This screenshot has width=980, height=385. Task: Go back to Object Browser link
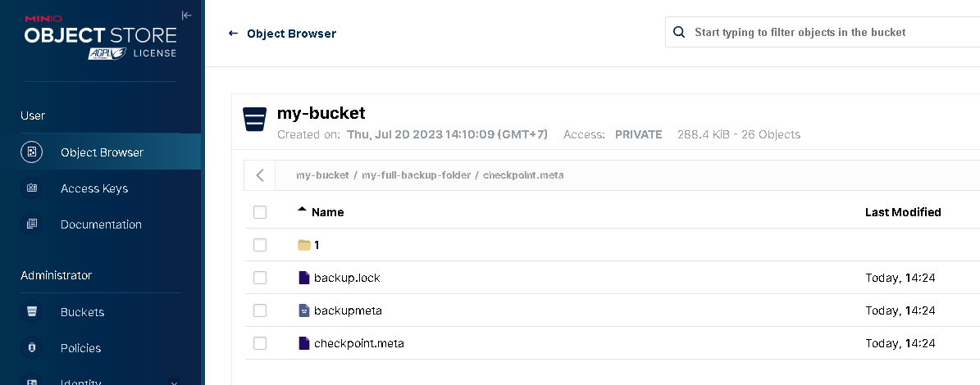(x=282, y=34)
